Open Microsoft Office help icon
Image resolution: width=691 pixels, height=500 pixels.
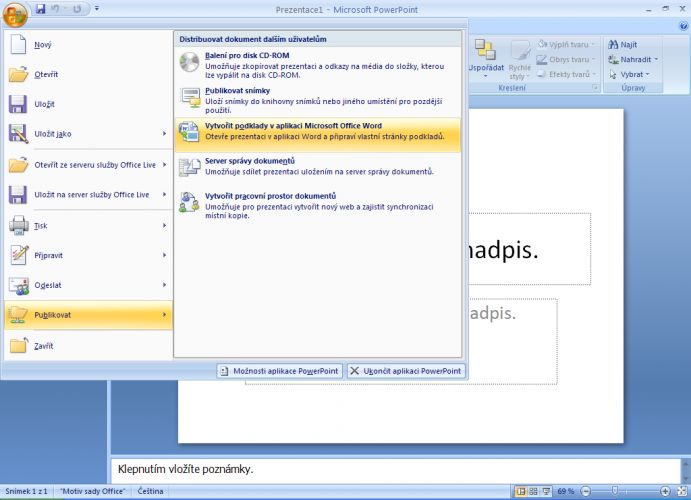[683, 26]
